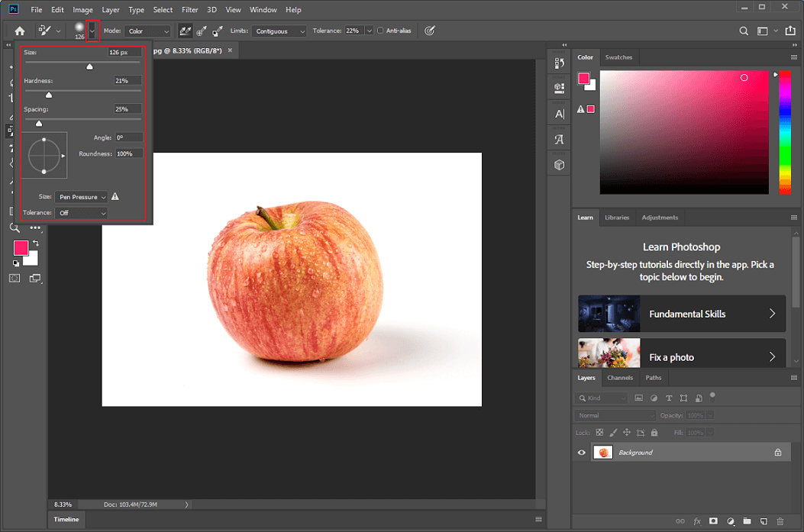Set sampling to Once in options bar
Viewport: 804px width, 532px height.
pyautogui.click(x=200, y=31)
